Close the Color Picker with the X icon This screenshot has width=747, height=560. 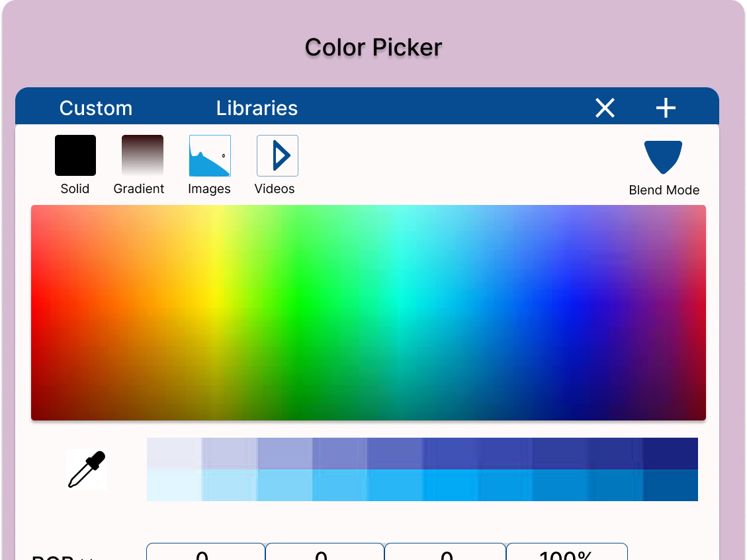pyautogui.click(x=604, y=107)
